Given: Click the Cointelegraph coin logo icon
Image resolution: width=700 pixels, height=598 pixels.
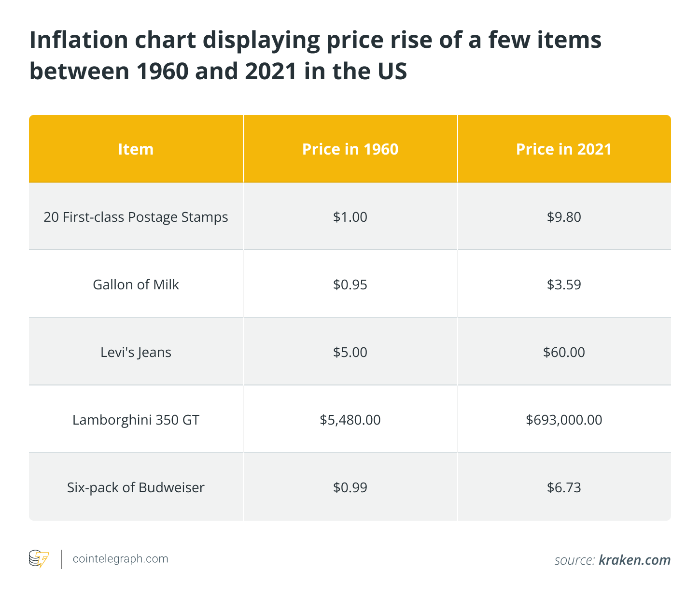Looking at the screenshot, I should pyautogui.click(x=39, y=559).
